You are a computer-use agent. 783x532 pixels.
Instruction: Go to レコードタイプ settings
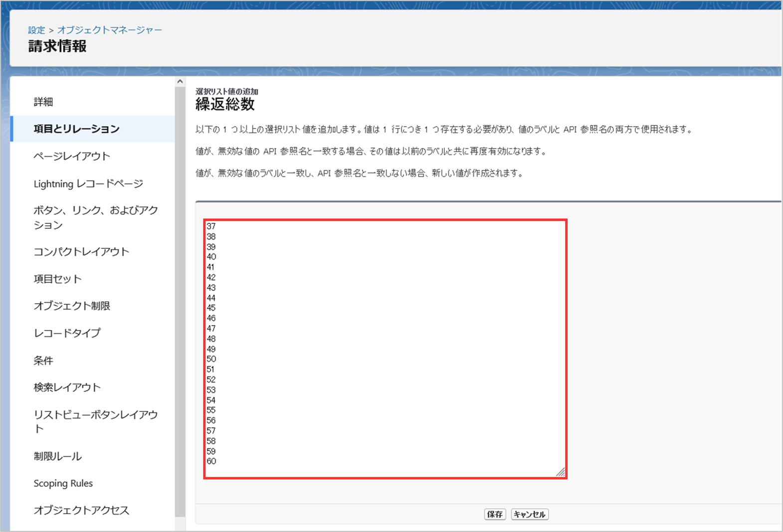pyautogui.click(x=67, y=333)
